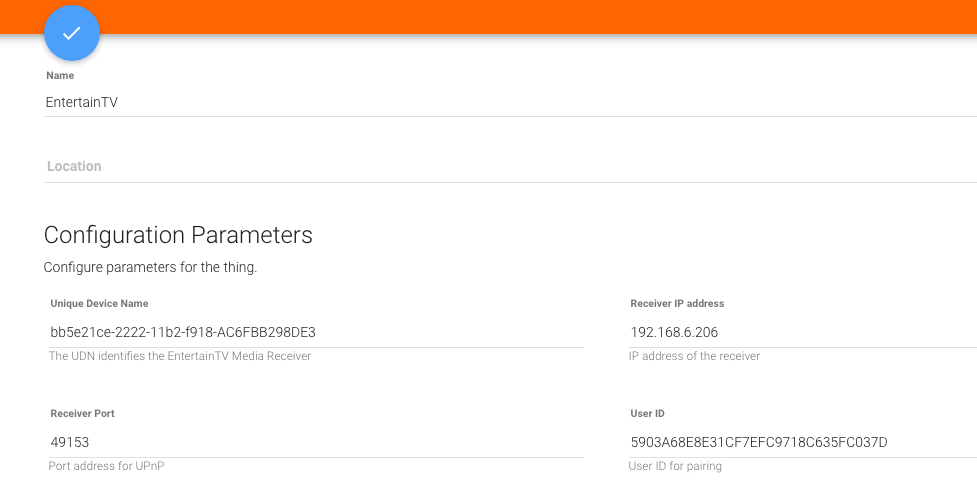Click the Configuration Parameters heading
This screenshot has height=485, width=977.
178,235
